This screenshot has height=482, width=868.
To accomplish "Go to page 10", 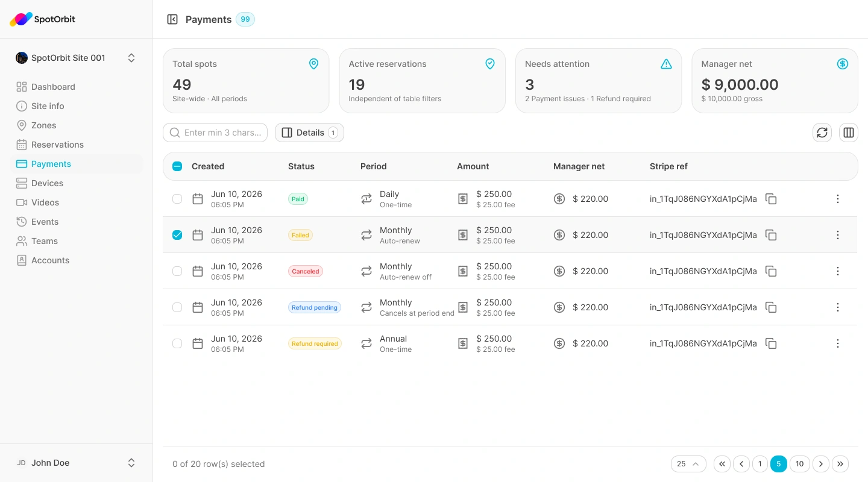I will pos(799,464).
